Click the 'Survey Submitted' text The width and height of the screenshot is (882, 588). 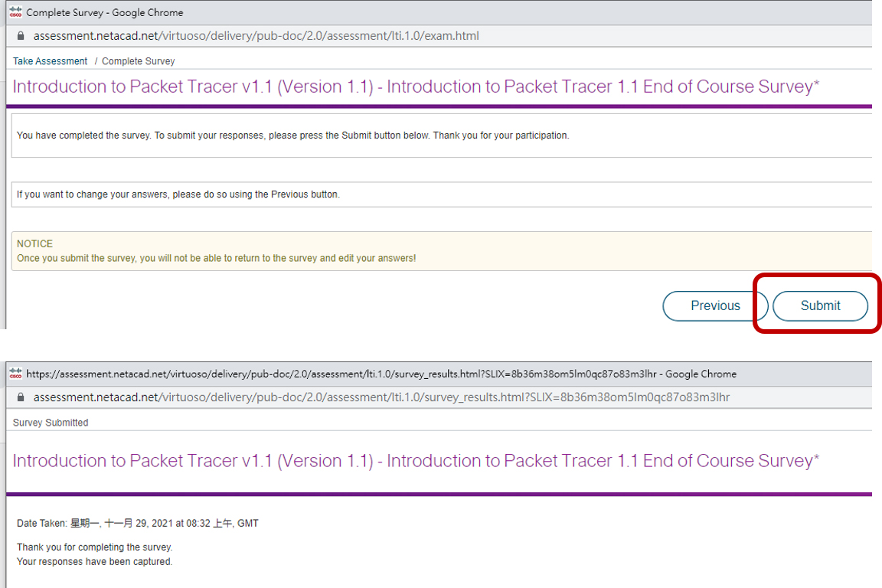coord(51,423)
